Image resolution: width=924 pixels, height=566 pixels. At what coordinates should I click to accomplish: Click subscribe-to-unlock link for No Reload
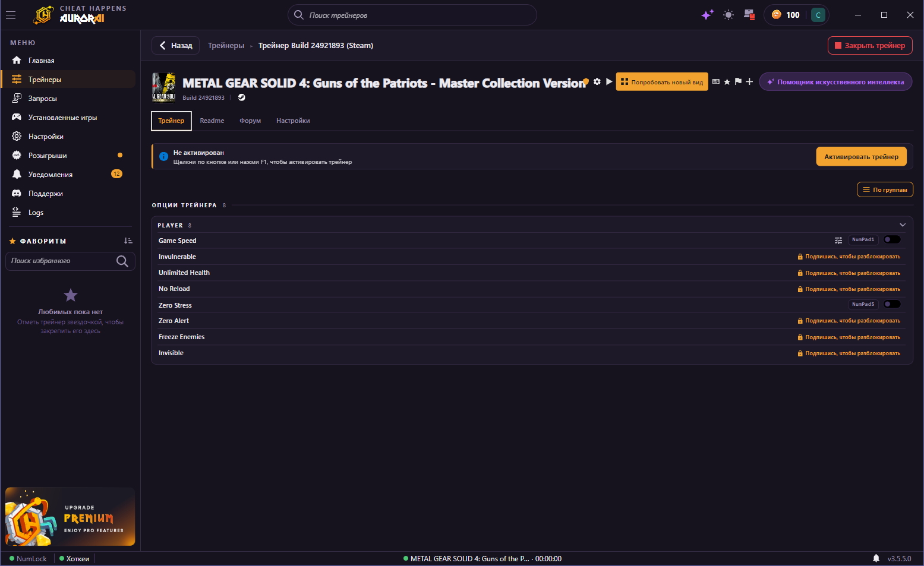(849, 289)
